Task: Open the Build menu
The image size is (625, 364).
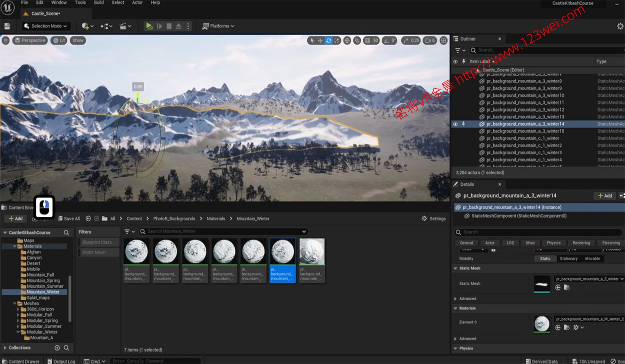Action: 99,3
